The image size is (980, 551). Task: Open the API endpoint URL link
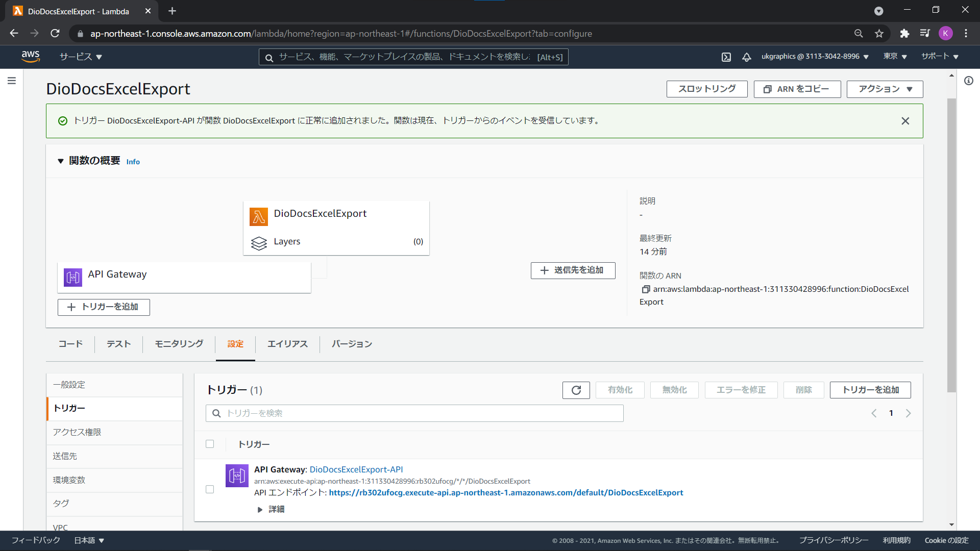506,493
